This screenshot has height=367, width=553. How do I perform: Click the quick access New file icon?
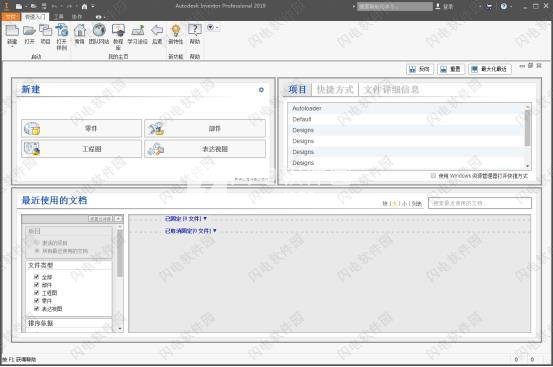tap(19, 6)
